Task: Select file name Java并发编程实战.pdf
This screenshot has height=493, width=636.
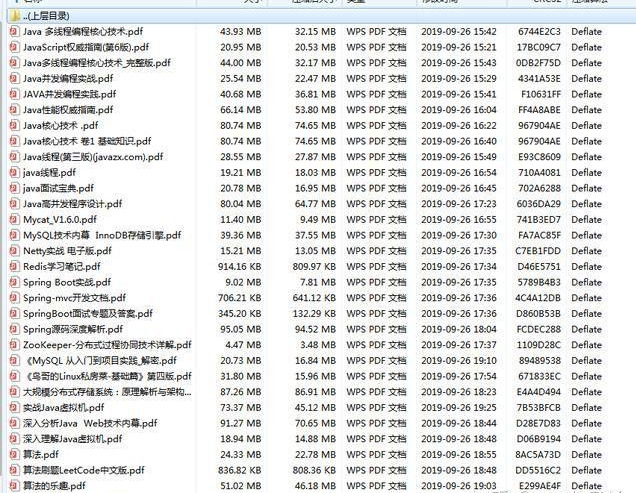Action: (x=68, y=78)
